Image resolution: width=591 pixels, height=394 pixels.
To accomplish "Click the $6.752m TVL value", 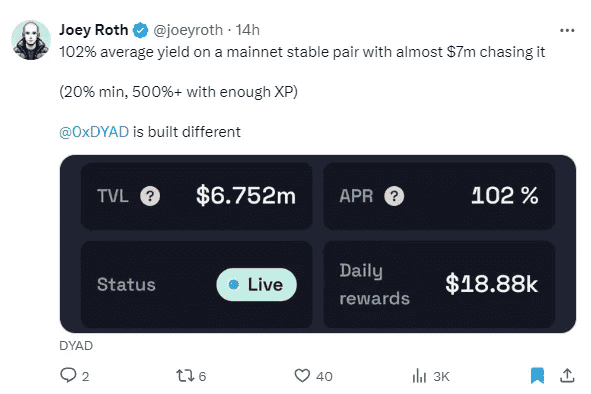I will 246,196.
